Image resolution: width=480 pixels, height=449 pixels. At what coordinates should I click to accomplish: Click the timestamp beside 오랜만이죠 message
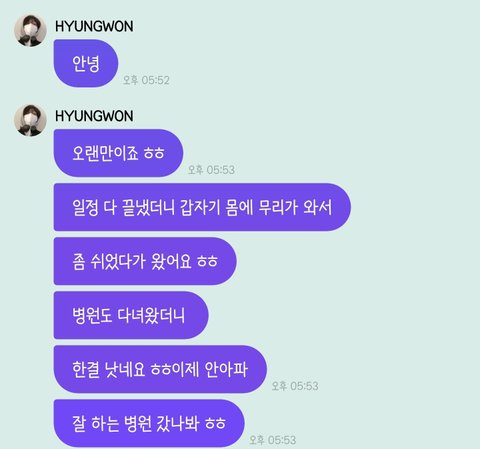[211, 170]
